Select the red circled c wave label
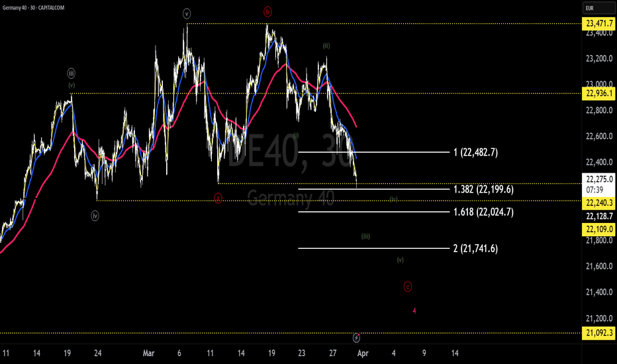Viewport: 617px width, 364px height. click(408, 287)
